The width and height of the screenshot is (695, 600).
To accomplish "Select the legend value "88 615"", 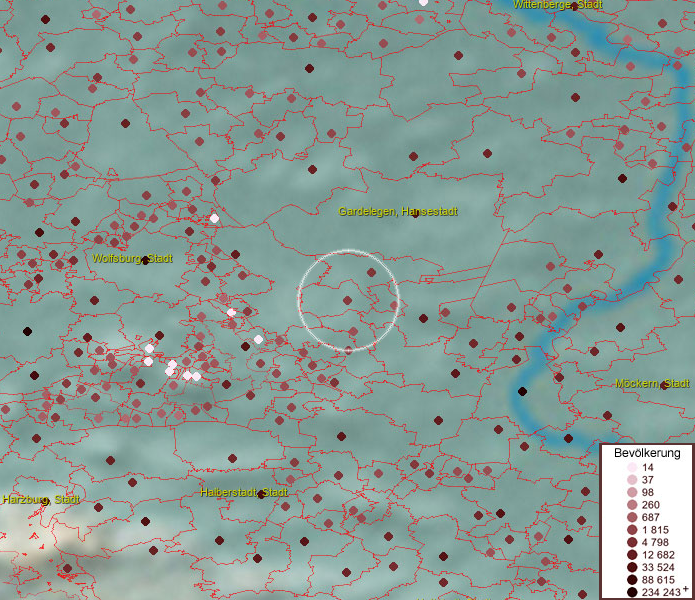I will [658, 580].
